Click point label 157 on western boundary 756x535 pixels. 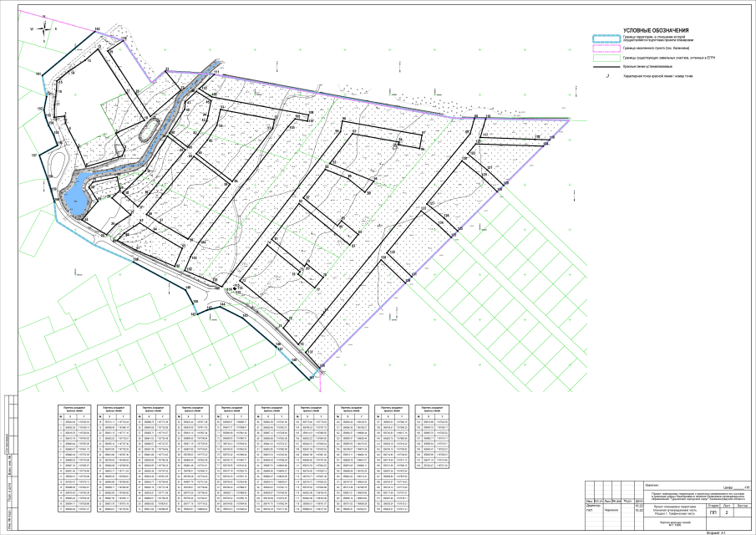34,155
